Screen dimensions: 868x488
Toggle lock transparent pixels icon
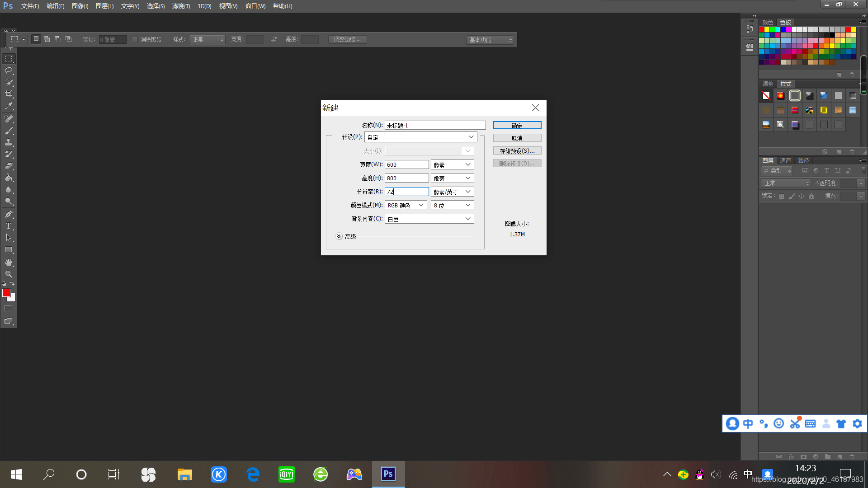[x=781, y=196]
